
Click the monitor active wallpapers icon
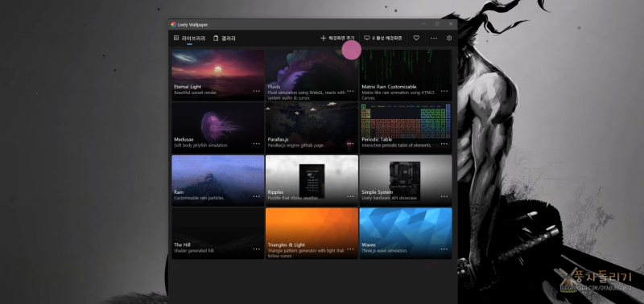(367, 38)
